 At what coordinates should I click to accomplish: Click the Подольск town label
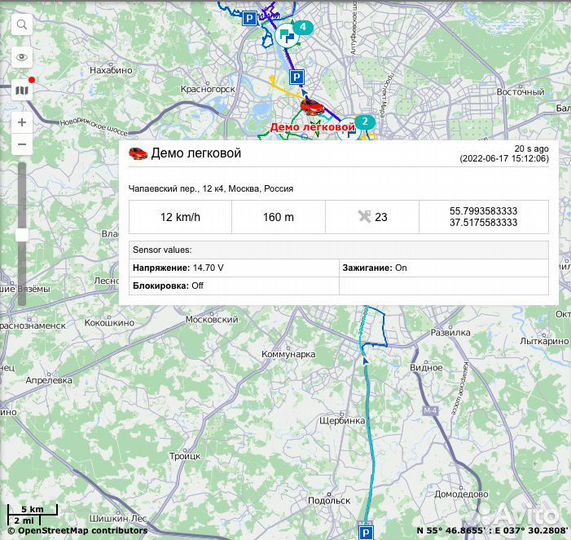point(329,501)
